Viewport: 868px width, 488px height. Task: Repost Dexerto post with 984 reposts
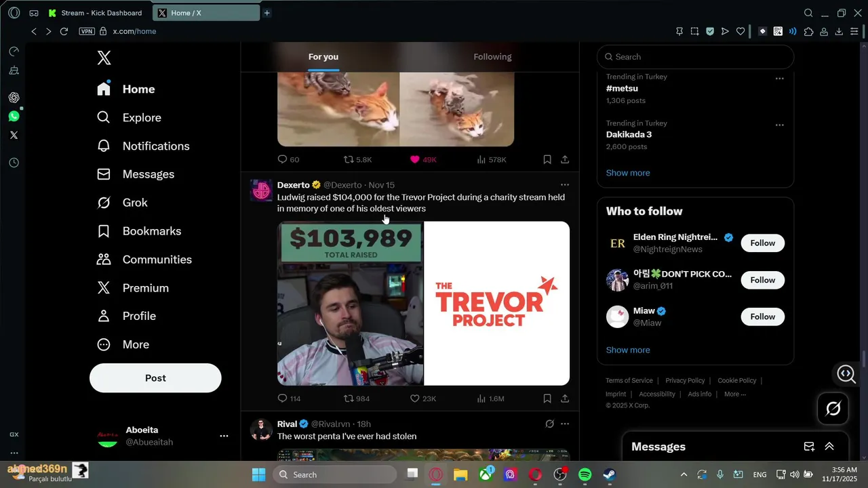tap(357, 399)
